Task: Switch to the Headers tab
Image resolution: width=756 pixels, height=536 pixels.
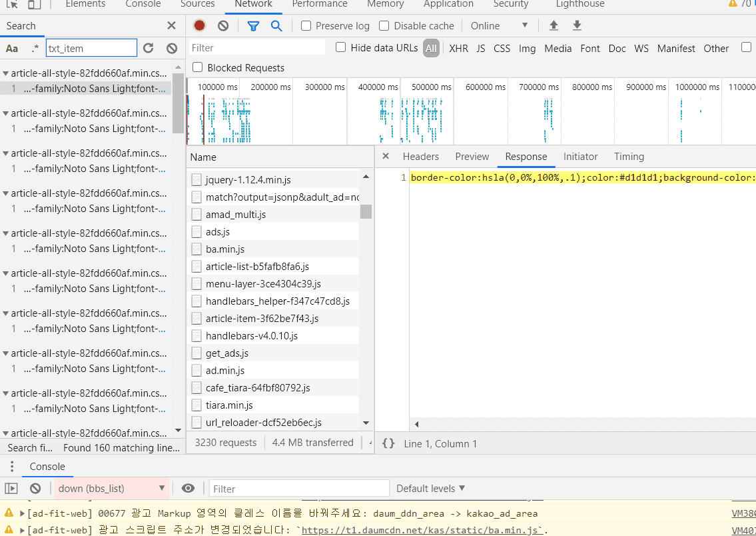Action: (420, 157)
